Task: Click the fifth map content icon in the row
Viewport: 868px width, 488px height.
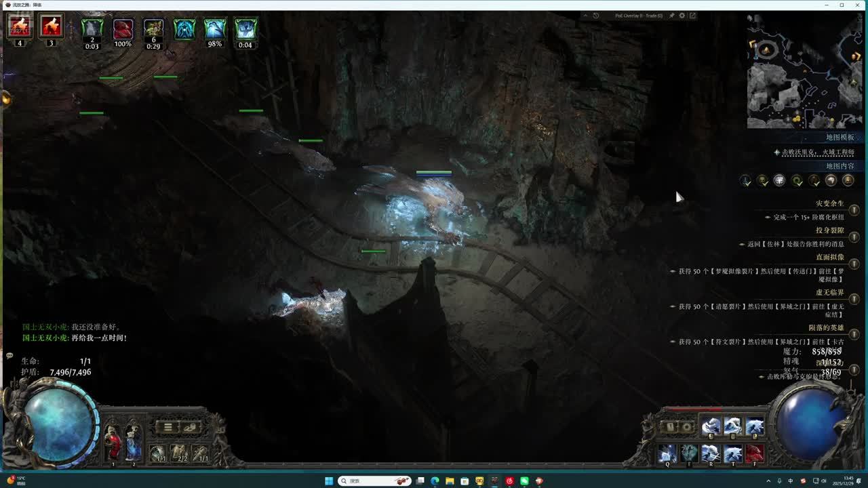Action: 814,181
